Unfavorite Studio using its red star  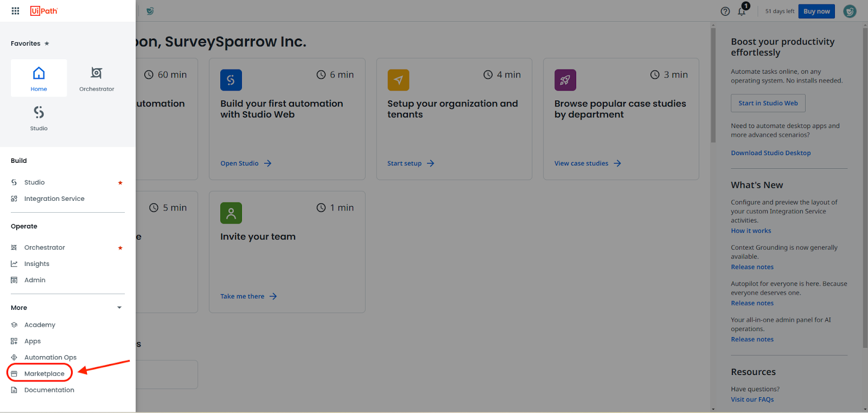tap(120, 183)
